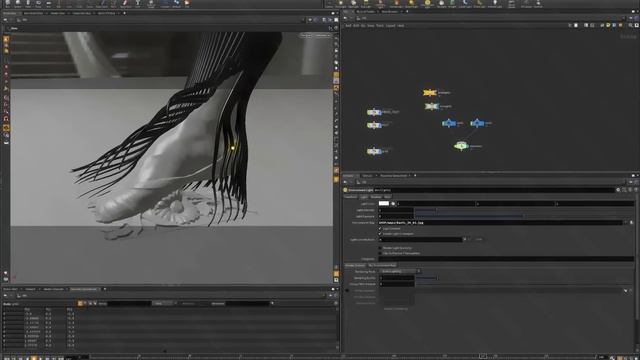Open the viewport camera selection dropdown
640x360 pixels.
coord(322,36)
